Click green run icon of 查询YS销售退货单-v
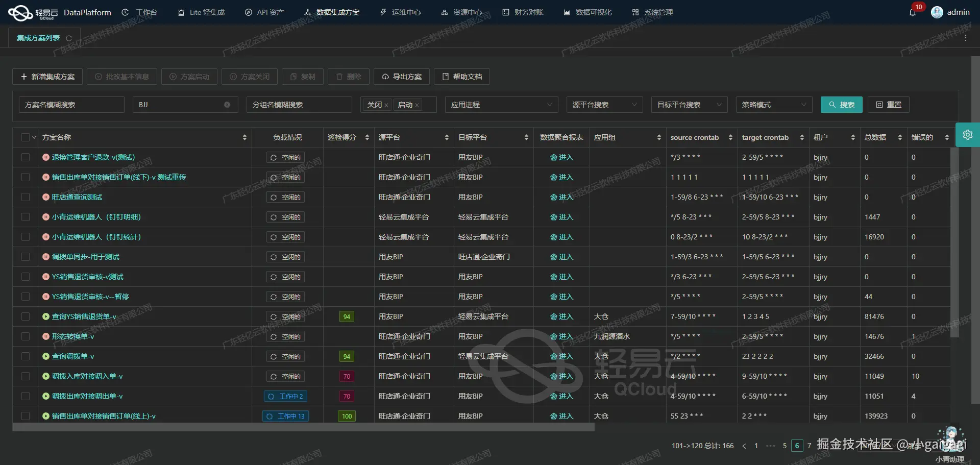 pos(46,316)
